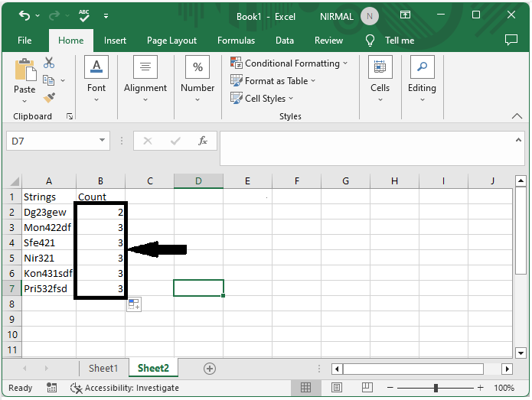Add a new sheet with plus icon
532x400 pixels.
(210, 369)
